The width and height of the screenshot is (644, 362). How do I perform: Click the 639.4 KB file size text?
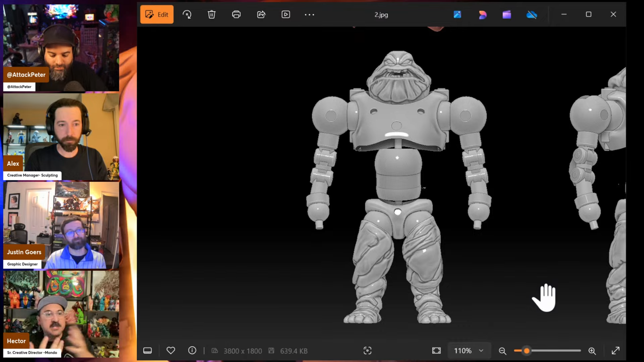[294, 351]
